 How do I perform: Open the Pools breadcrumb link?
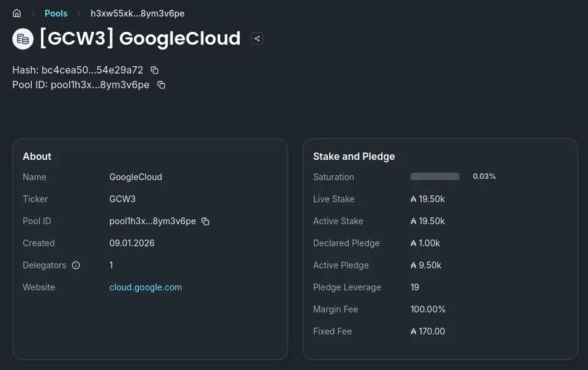pyautogui.click(x=56, y=13)
